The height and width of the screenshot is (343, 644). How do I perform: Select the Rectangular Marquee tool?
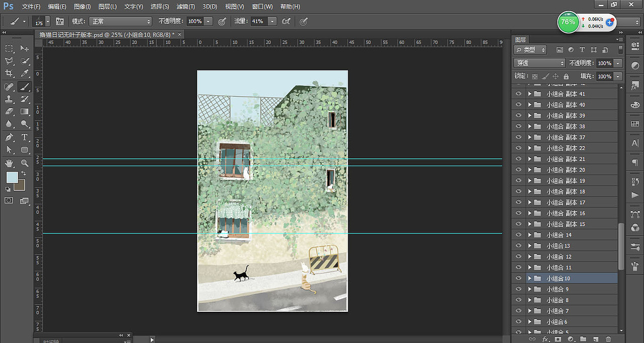pyautogui.click(x=9, y=48)
